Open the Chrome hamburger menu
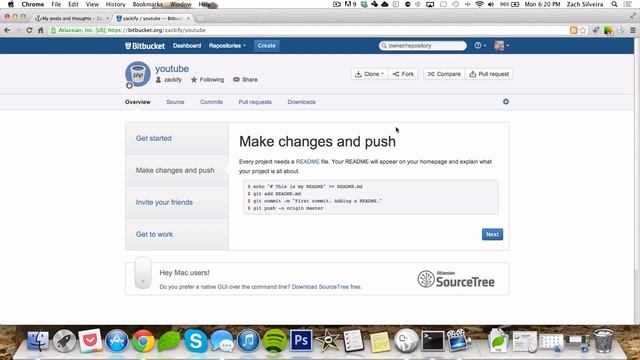 click(x=633, y=30)
